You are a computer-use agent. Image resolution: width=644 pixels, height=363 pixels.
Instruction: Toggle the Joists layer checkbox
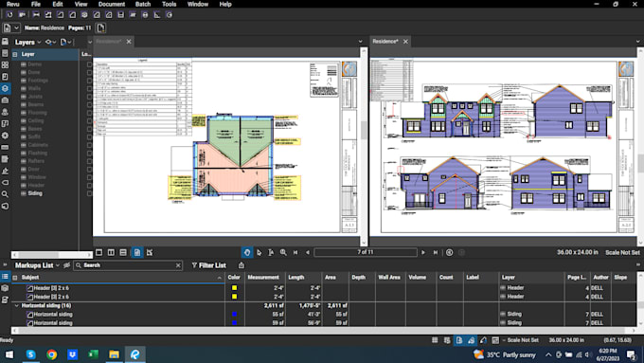(89, 97)
